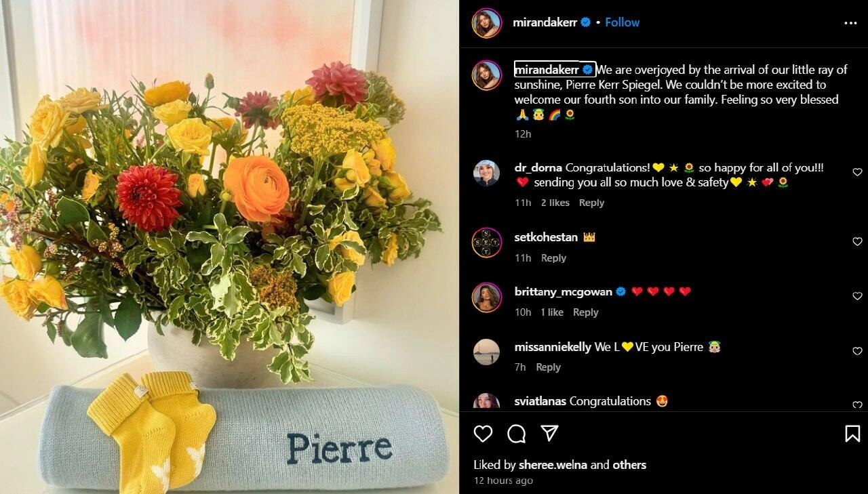Like dr_dorna's comment with small heart
This screenshot has width=868, height=494.
pos(857,172)
